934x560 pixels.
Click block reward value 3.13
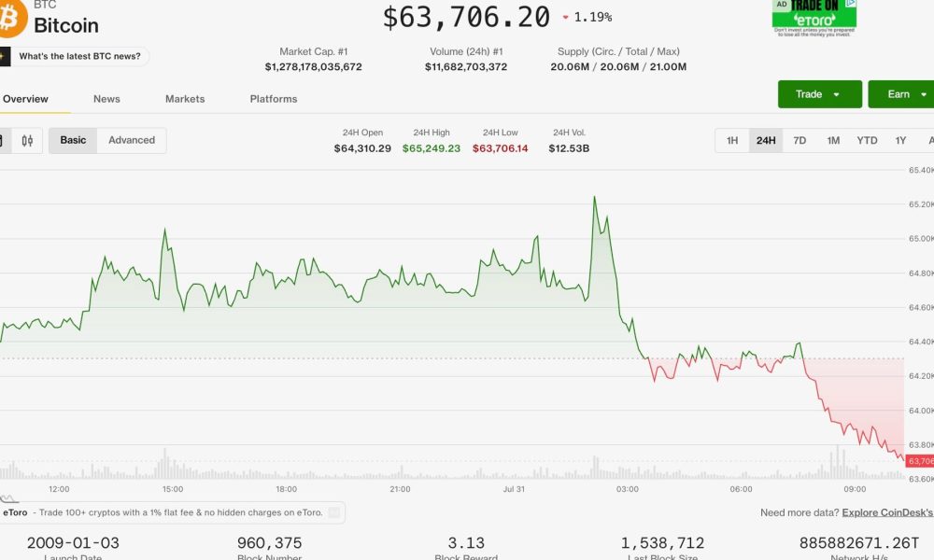tap(466, 543)
